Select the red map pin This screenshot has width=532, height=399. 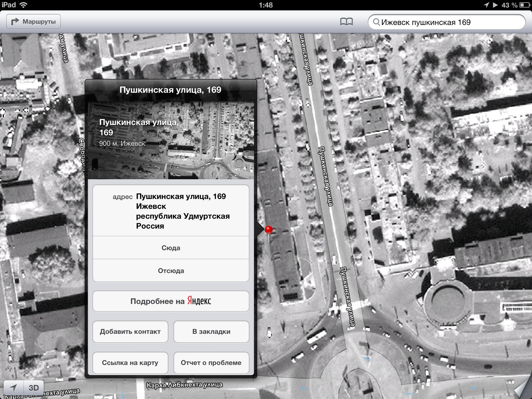coord(269,230)
